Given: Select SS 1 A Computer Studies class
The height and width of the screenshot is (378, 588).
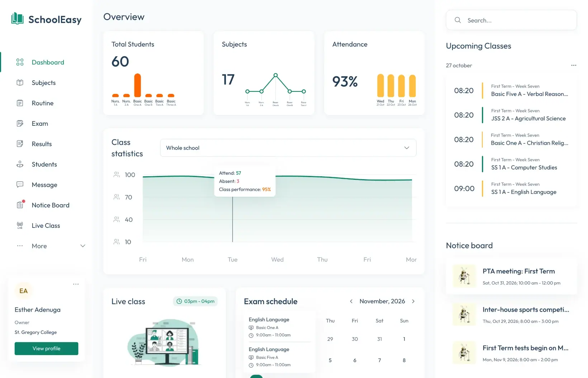Looking at the screenshot, I should (x=512, y=164).
